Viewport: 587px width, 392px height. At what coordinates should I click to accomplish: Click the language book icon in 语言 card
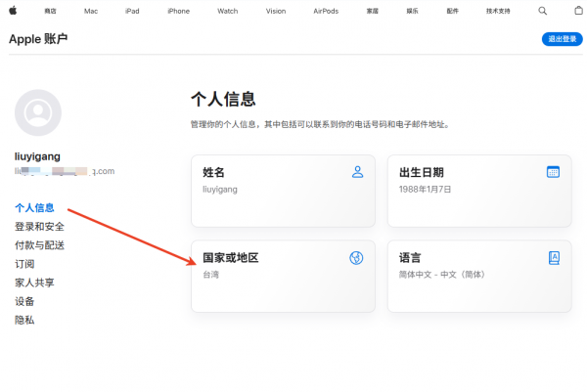[554, 258]
